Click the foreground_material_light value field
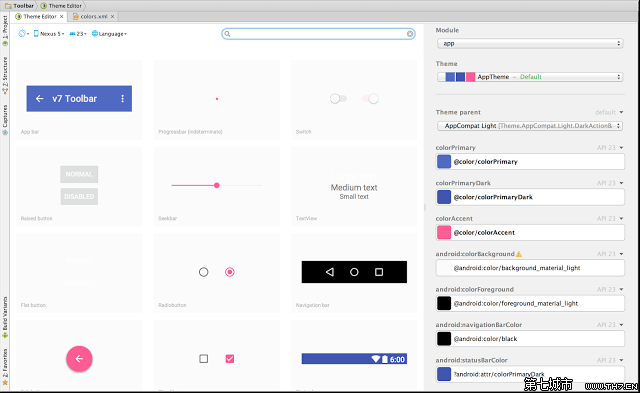Viewport: 640px width, 393px height. 530,303
